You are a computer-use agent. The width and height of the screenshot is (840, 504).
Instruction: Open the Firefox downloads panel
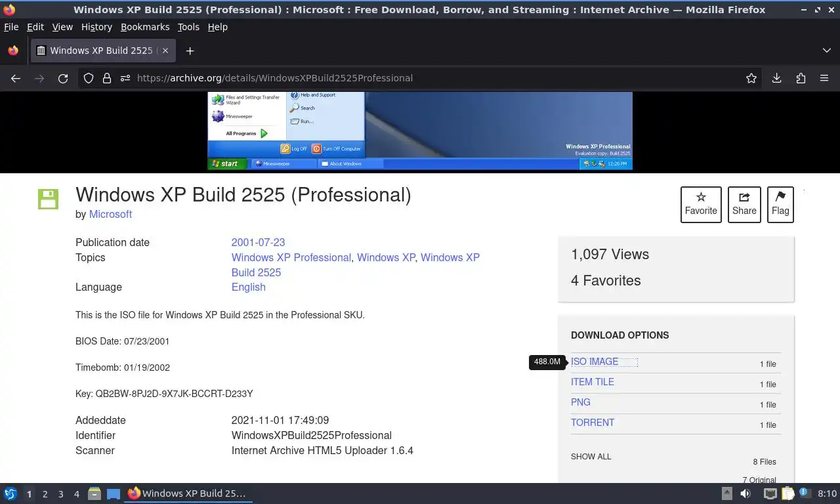[776, 78]
